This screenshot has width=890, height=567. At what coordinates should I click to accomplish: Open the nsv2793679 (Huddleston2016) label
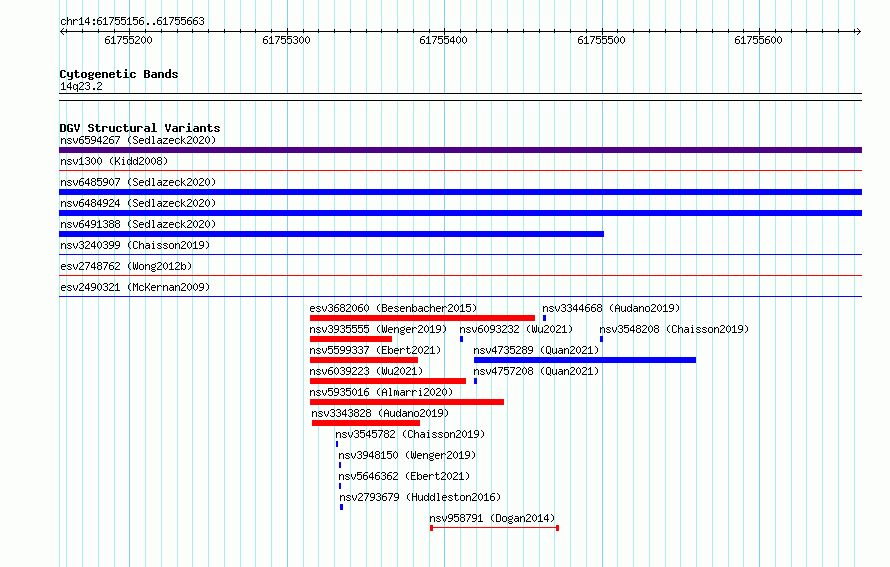(420, 497)
